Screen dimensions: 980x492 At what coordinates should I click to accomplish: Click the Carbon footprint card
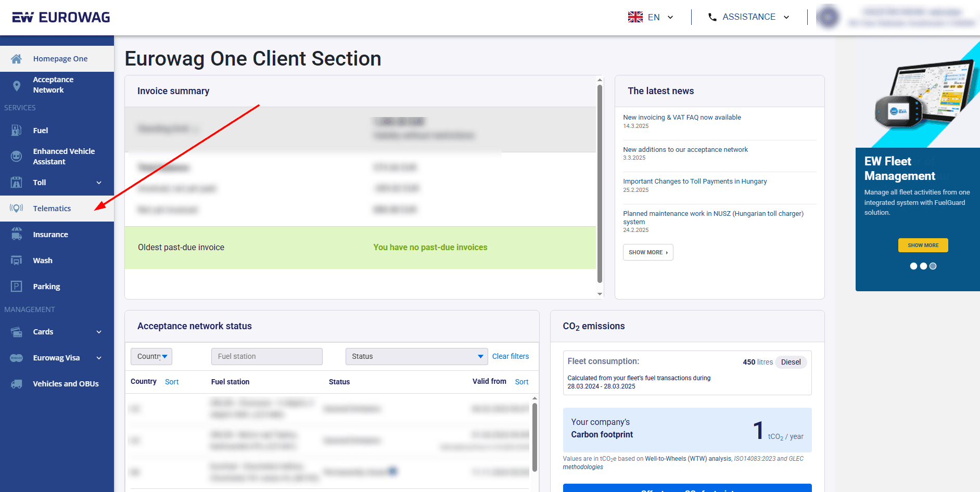coord(687,430)
